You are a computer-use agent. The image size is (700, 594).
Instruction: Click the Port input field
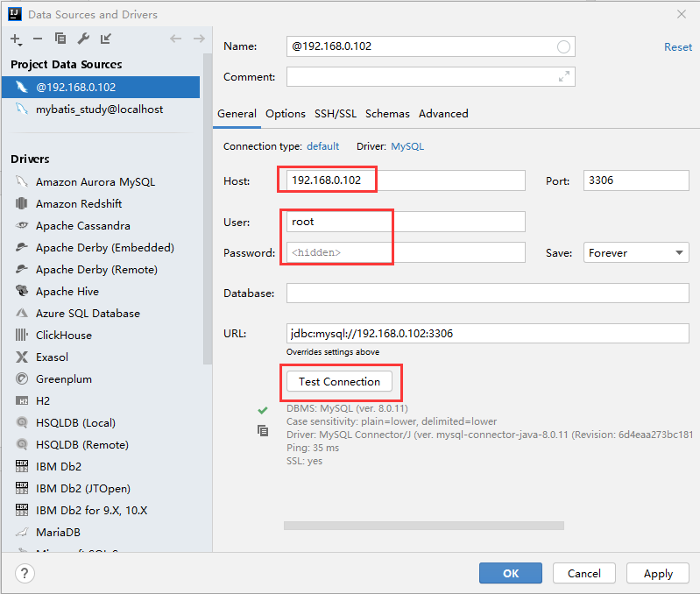pyautogui.click(x=636, y=180)
